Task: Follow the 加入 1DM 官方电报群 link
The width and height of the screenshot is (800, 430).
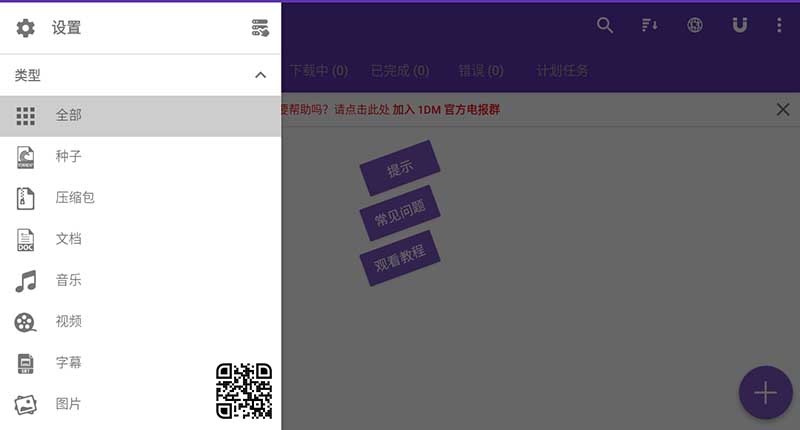Action: [x=445, y=110]
